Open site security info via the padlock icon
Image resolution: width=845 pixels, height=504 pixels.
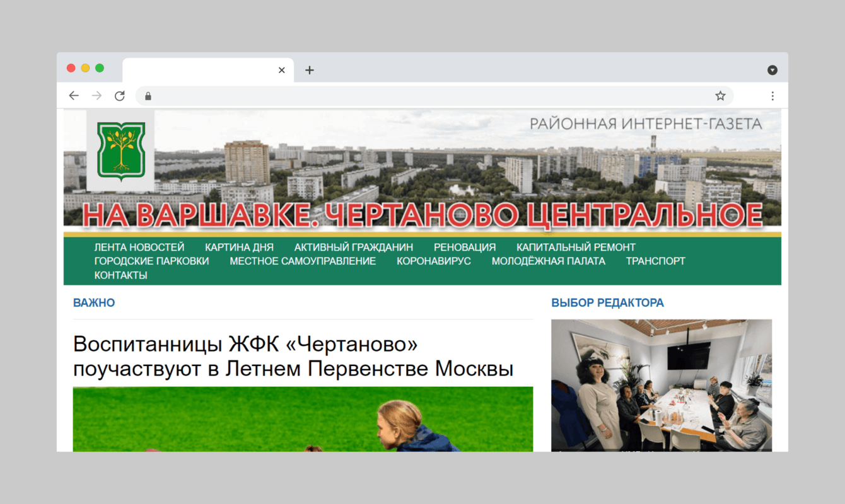coord(148,96)
